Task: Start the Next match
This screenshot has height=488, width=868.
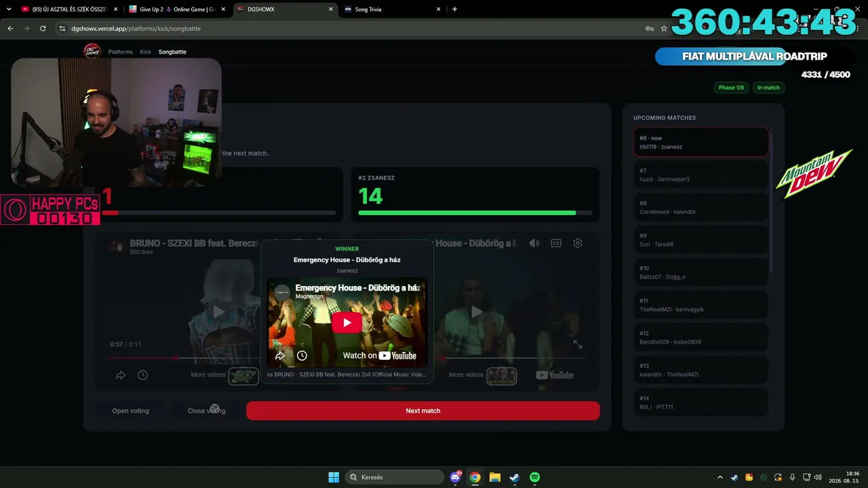Action: [x=423, y=411]
